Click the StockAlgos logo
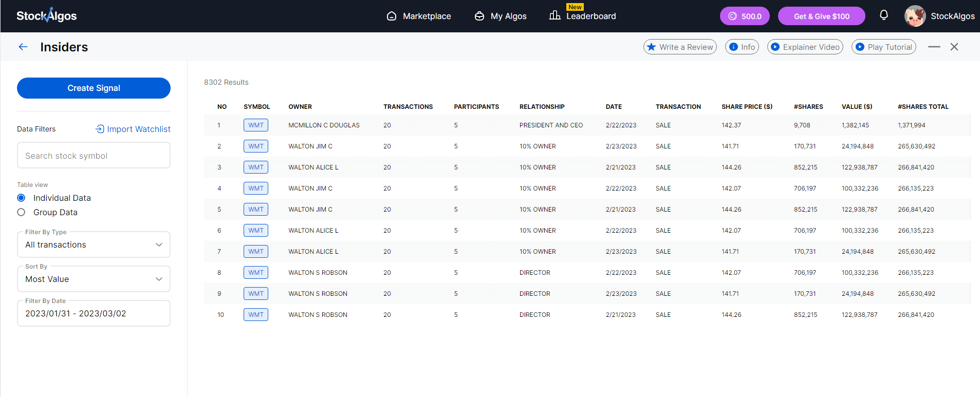This screenshot has height=397, width=980. pyautogui.click(x=46, y=15)
